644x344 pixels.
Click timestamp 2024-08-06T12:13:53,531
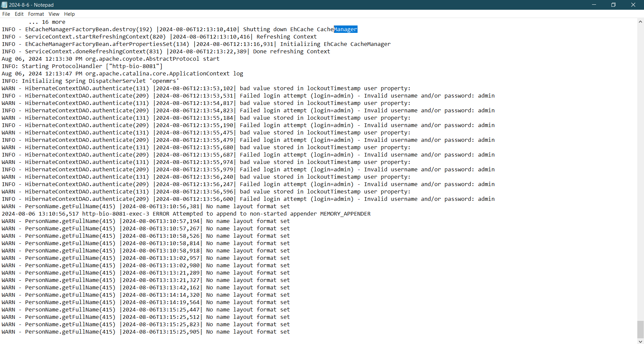click(x=195, y=96)
